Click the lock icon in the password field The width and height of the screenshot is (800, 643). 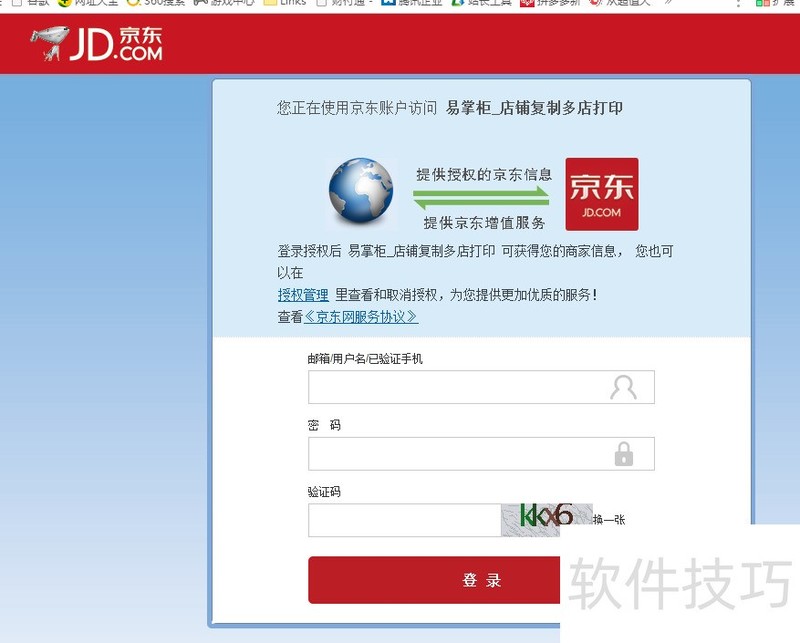(x=626, y=453)
